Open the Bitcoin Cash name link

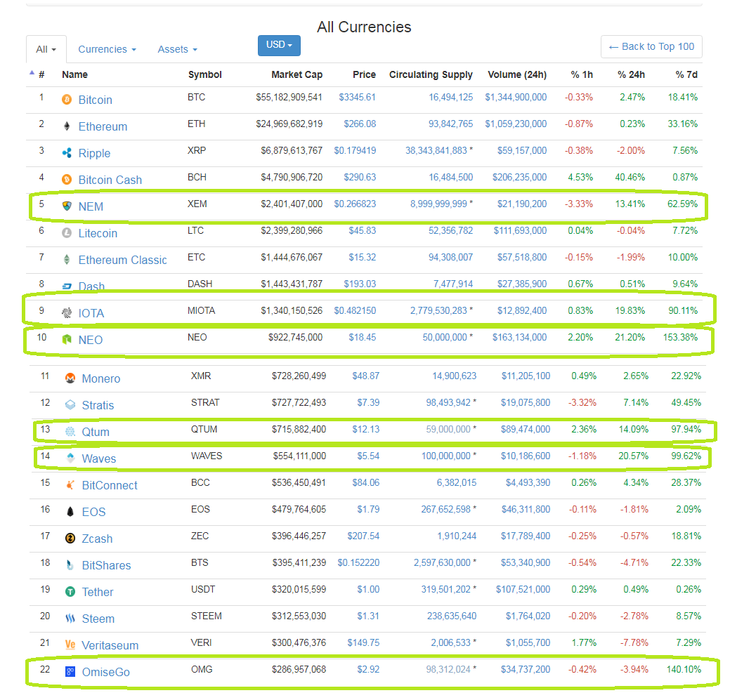pos(110,180)
